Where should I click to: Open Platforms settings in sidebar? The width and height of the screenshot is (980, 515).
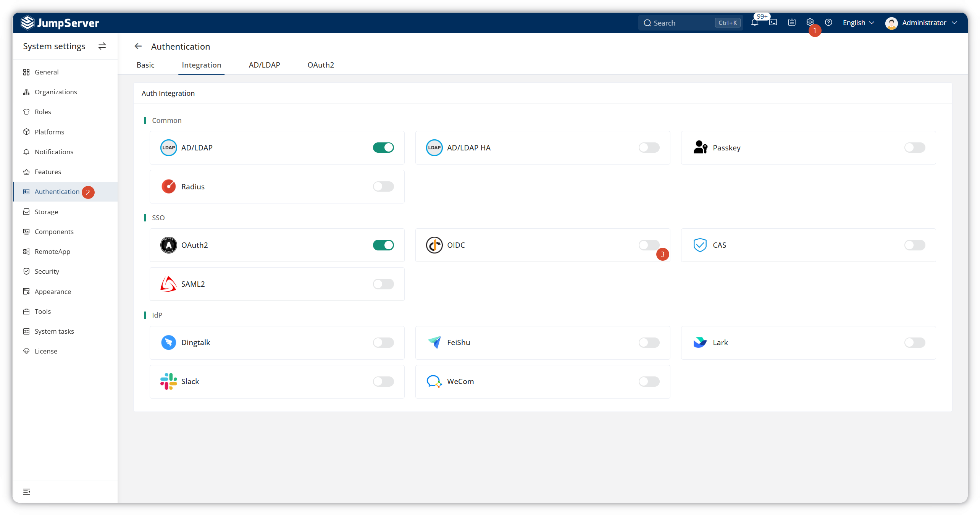click(65, 132)
